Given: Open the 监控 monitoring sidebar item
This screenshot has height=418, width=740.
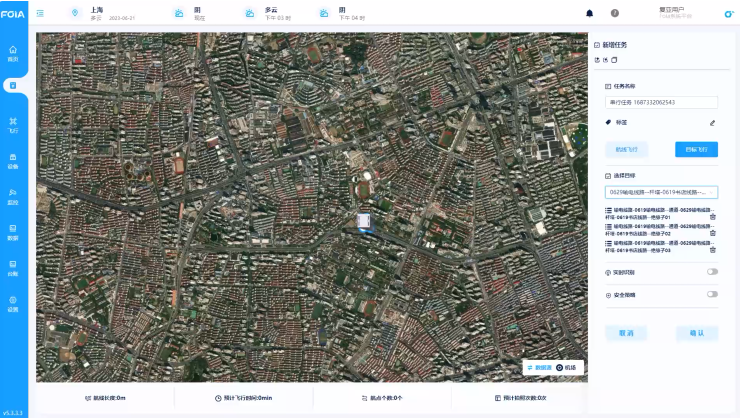Looking at the screenshot, I should tap(13, 195).
